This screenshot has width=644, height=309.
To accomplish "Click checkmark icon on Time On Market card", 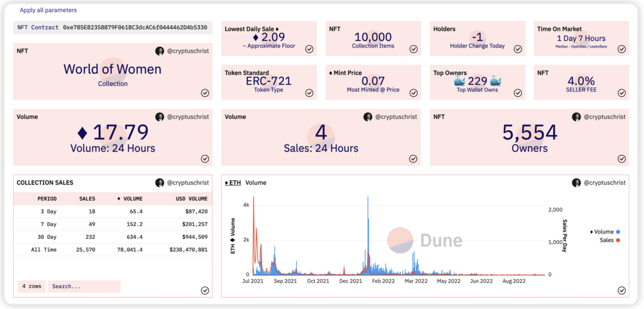I will point(622,49).
